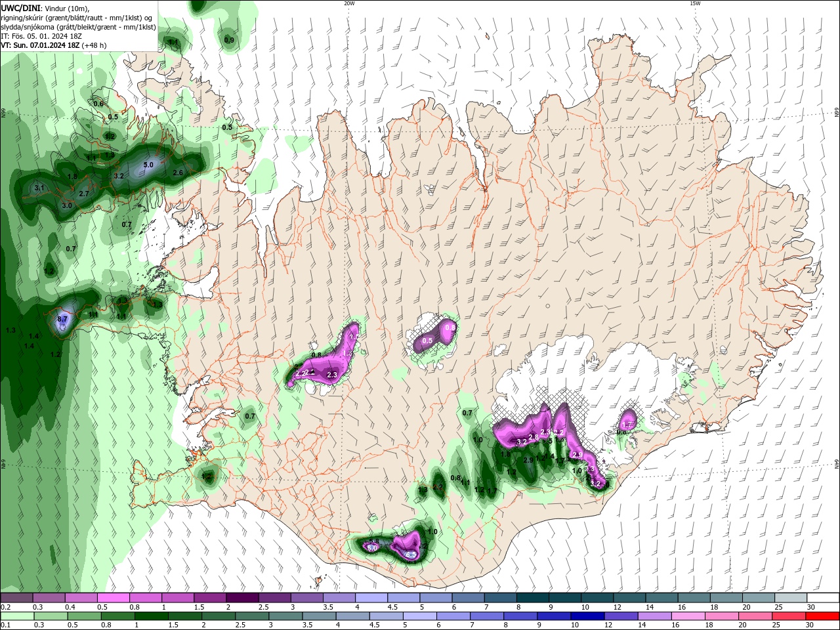Click the palest green 0.1 swatch in lower legend
This screenshot has height=630, width=840.
(17, 616)
